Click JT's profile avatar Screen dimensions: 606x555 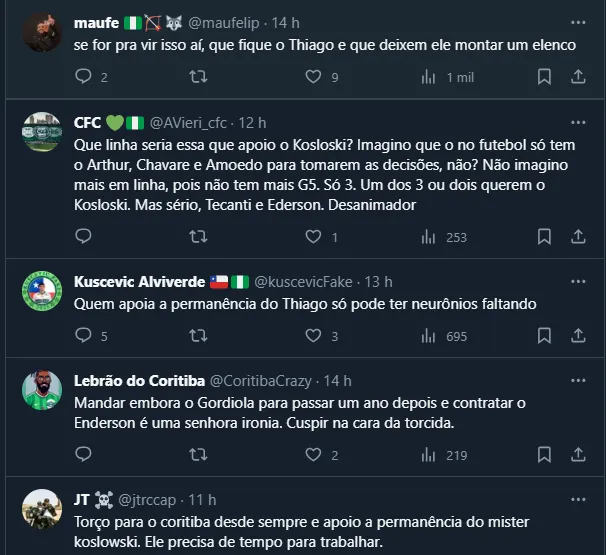(42, 509)
